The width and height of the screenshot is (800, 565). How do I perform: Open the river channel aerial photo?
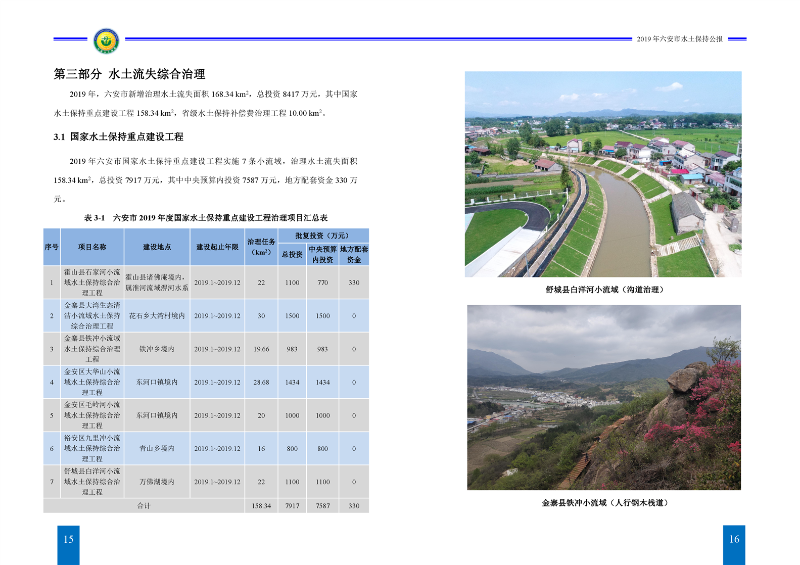click(x=603, y=174)
